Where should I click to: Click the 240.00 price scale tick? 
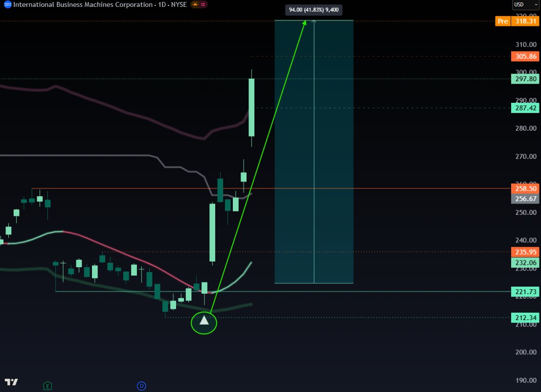[526, 240]
